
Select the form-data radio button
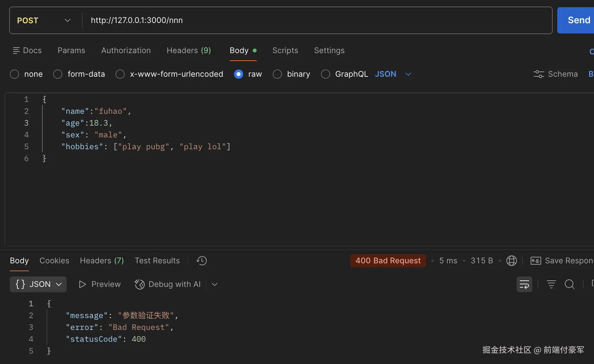click(58, 74)
